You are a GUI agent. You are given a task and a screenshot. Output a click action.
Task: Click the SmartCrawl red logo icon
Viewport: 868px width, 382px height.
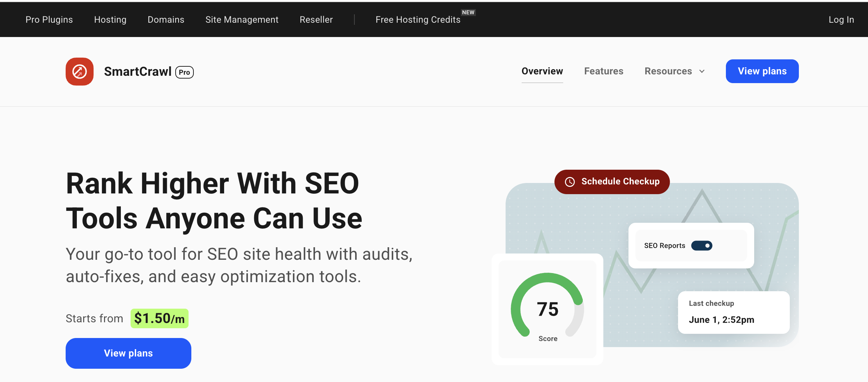point(80,72)
